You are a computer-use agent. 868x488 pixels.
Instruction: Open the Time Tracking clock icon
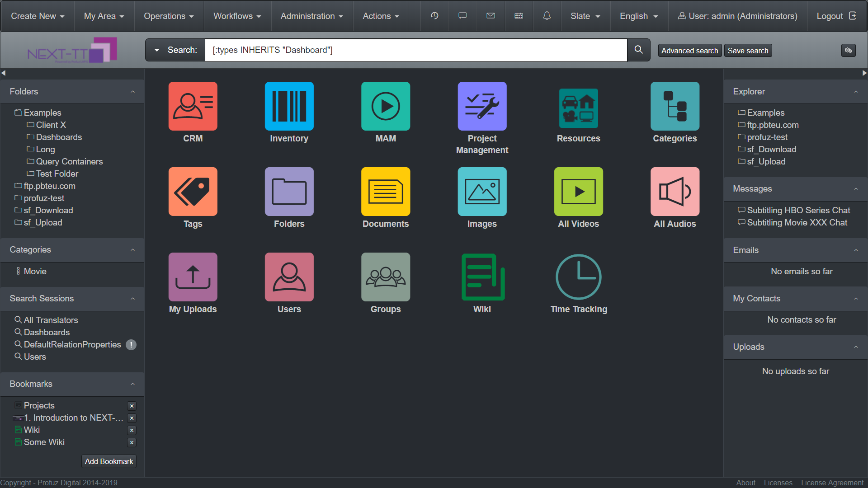[578, 277]
